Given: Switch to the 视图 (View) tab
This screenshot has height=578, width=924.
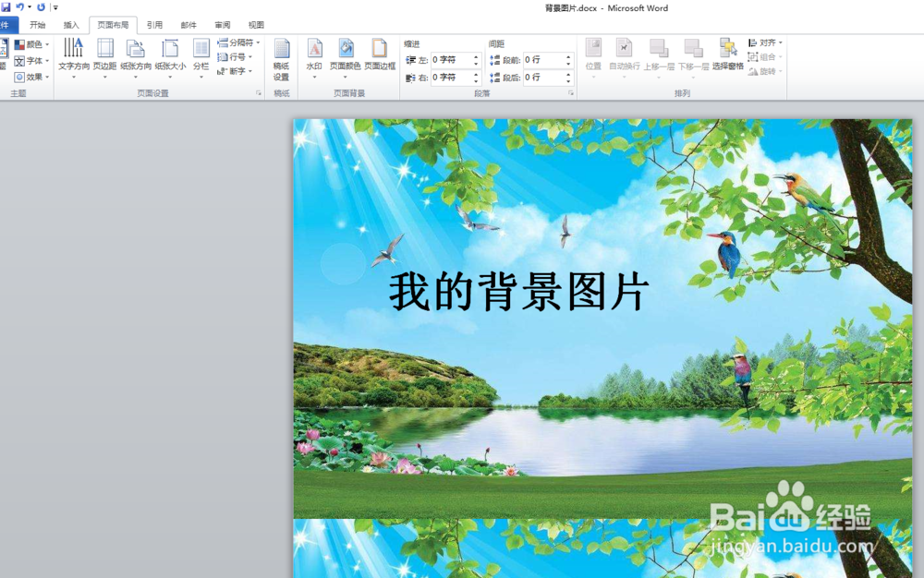Looking at the screenshot, I should coord(256,25).
